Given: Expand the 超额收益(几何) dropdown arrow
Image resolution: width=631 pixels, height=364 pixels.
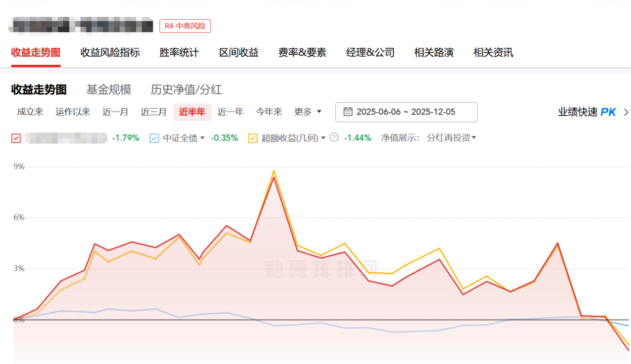Looking at the screenshot, I should [324, 138].
